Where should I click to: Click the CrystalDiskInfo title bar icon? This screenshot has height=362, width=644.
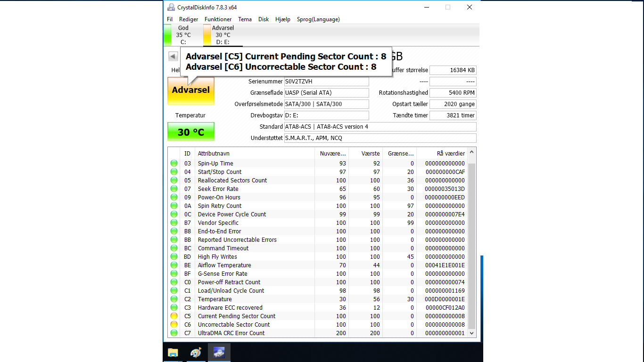tap(171, 7)
